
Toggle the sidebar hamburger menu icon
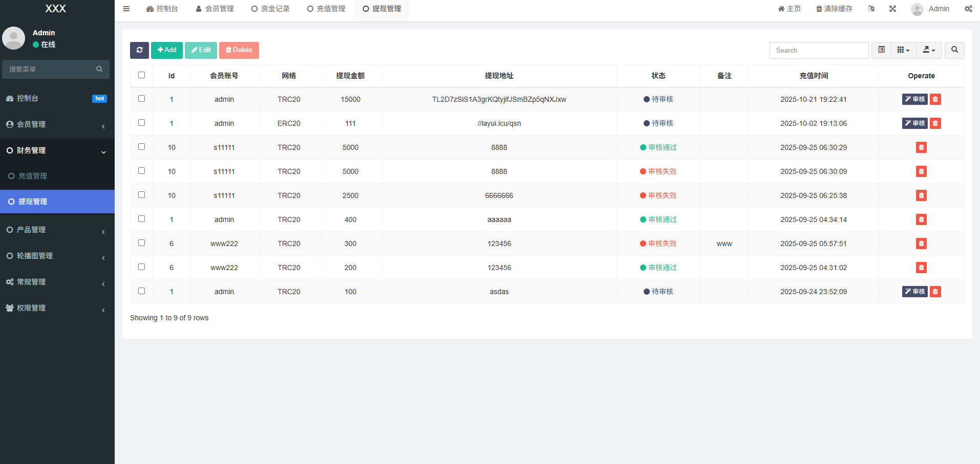coord(126,9)
